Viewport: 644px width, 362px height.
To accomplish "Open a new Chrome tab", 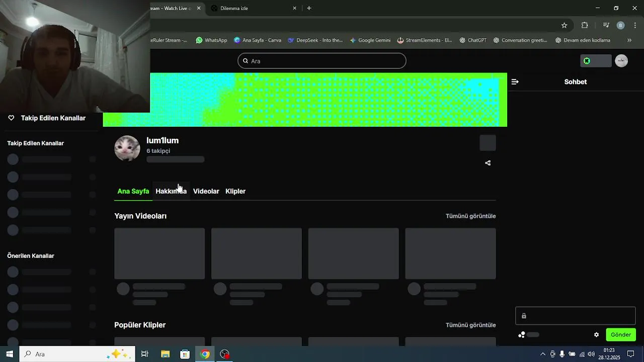I will click(x=309, y=8).
